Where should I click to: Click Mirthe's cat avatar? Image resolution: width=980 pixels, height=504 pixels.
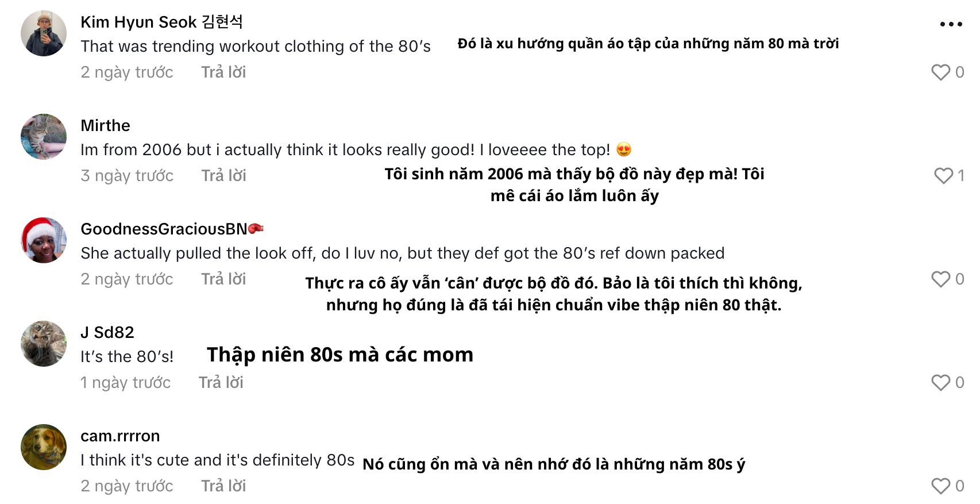43,137
